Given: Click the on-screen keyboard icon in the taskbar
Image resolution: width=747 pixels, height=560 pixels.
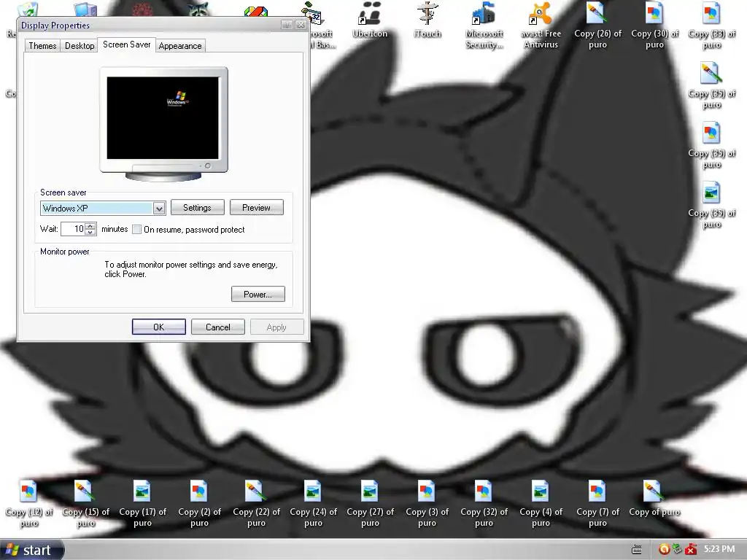Looking at the screenshot, I should coord(637,550).
